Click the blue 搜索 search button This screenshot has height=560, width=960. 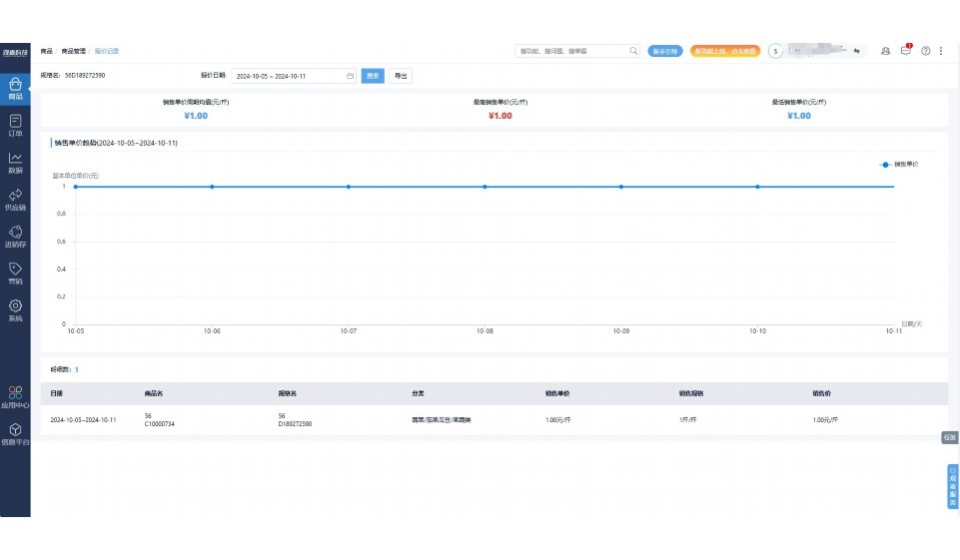click(373, 76)
